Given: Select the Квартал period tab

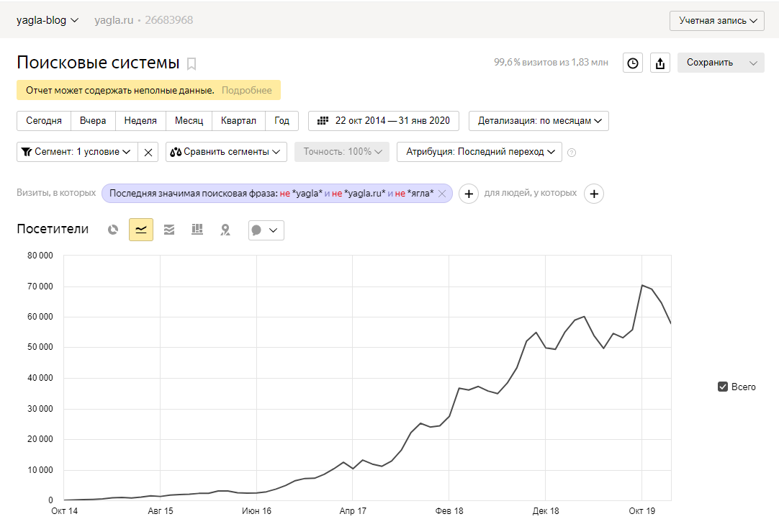Looking at the screenshot, I should click(x=238, y=121).
